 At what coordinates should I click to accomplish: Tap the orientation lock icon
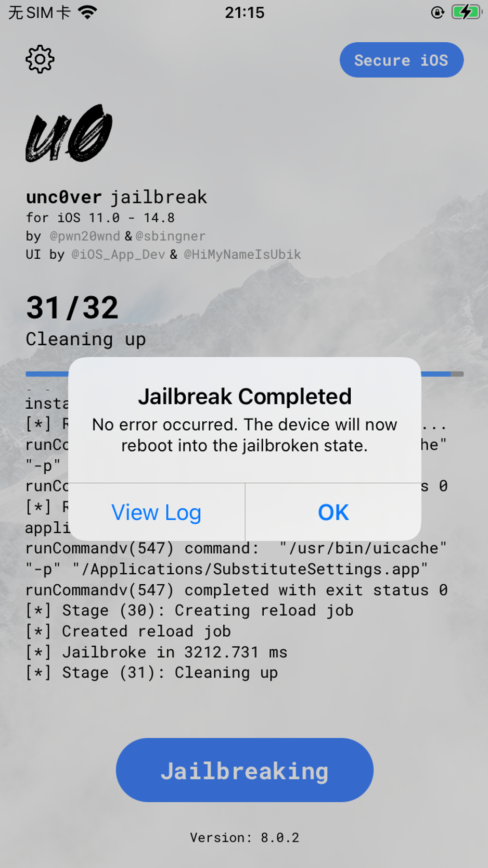click(x=438, y=12)
